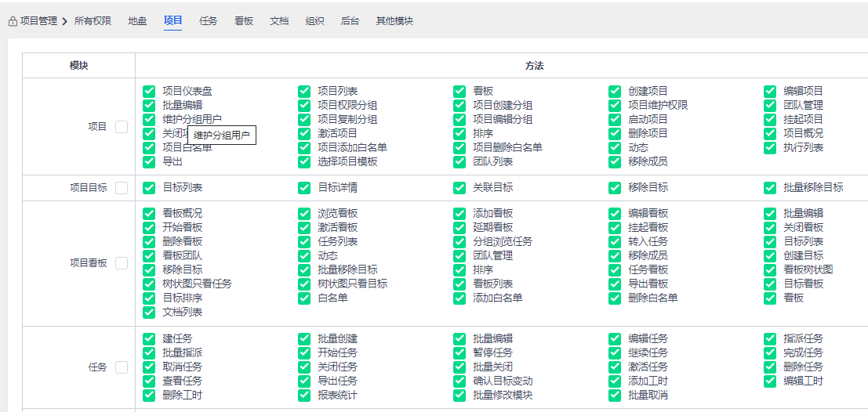The height and width of the screenshot is (412, 868).
Task: Uncheck the 创建项目 permission checkbox
Action: 615,92
